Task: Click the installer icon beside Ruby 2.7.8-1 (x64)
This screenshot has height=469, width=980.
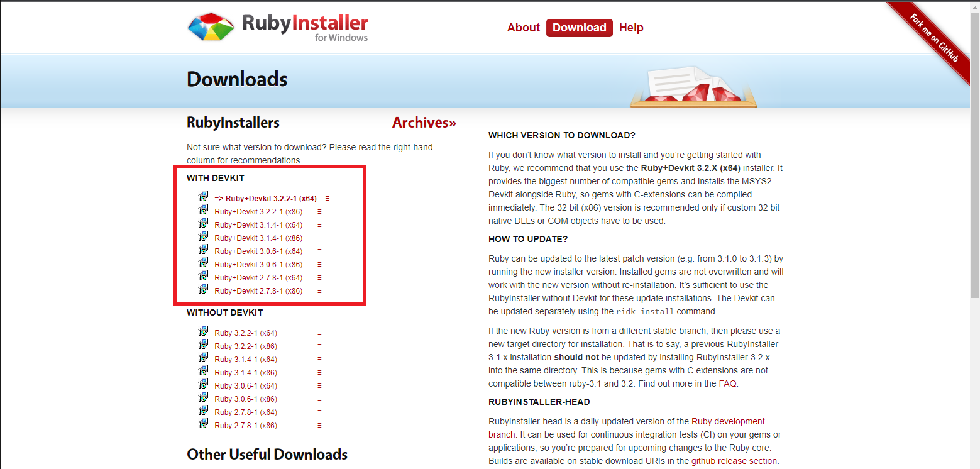Action: (x=203, y=411)
